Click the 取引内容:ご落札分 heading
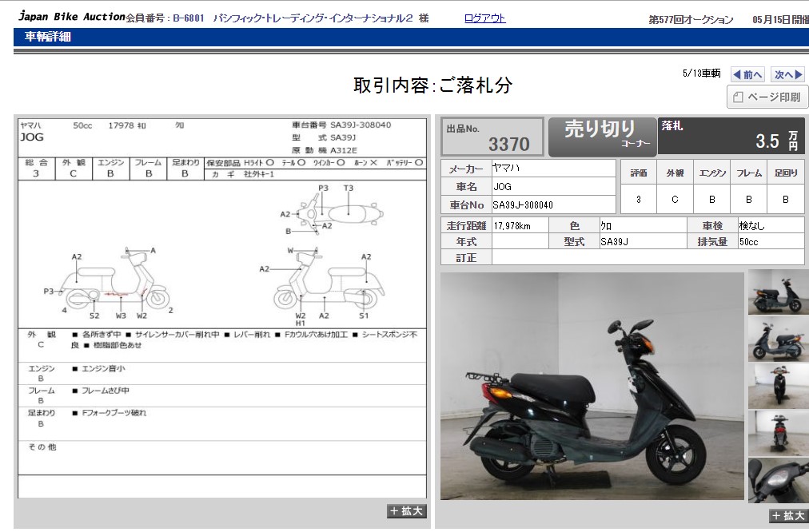The width and height of the screenshot is (809, 532). [432, 85]
